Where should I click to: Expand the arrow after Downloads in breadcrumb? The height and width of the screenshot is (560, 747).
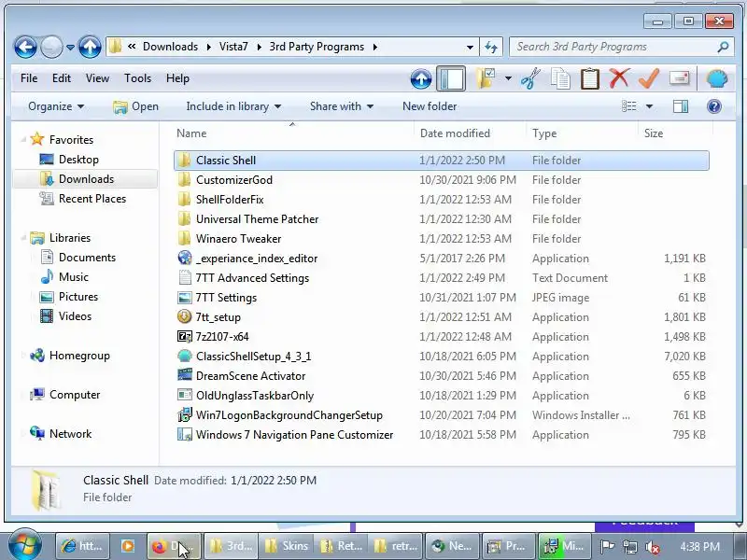coord(208,47)
